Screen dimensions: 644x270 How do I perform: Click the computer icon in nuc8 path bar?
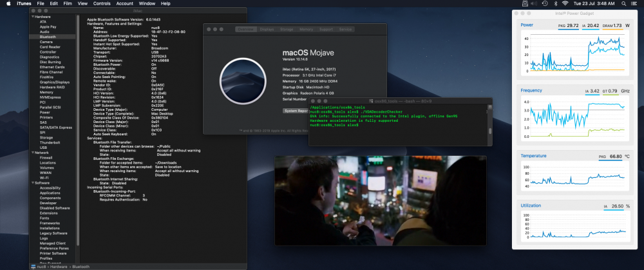(x=33, y=267)
